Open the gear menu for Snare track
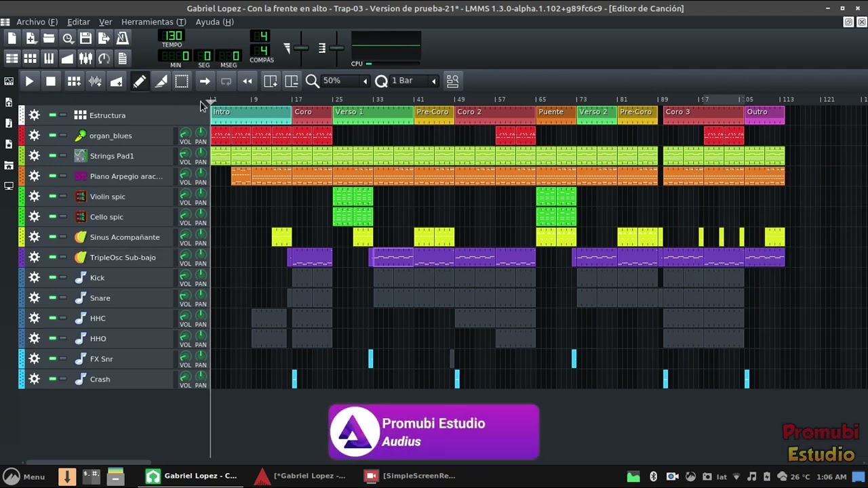868x488 pixels. [x=34, y=298]
